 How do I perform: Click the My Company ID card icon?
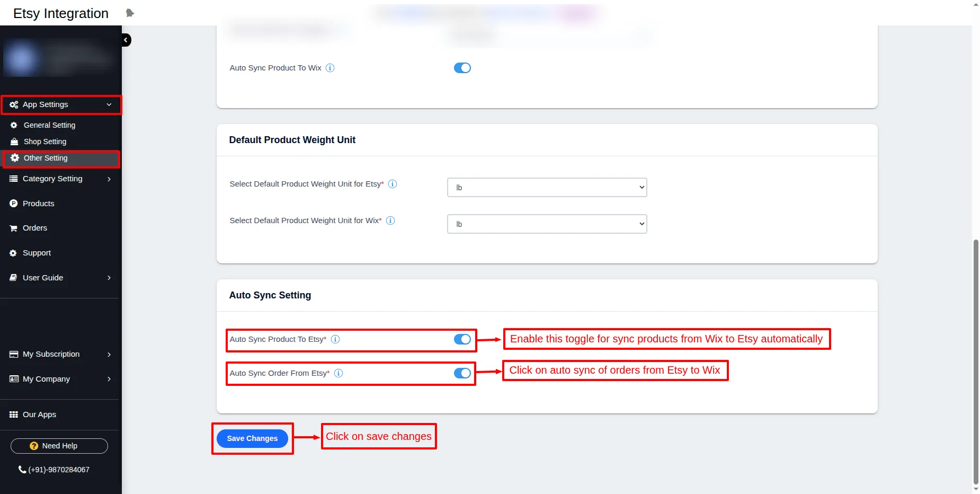pyautogui.click(x=14, y=379)
